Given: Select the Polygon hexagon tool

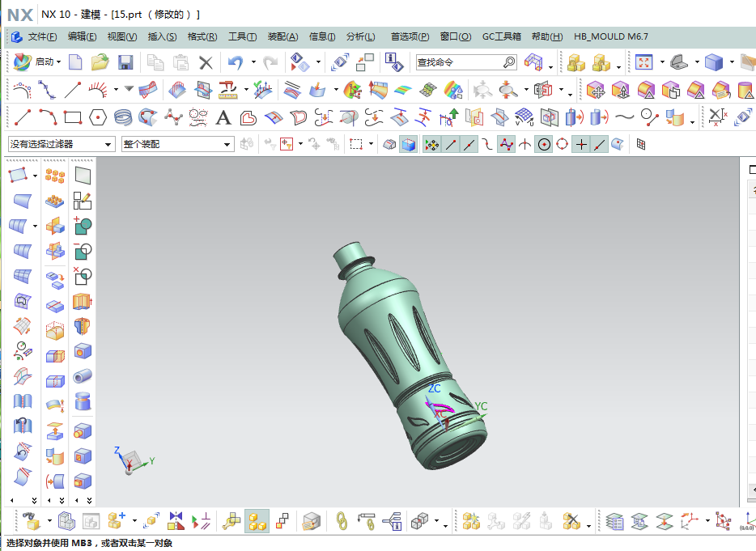Looking at the screenshot, I should click(x=98, y=117).
